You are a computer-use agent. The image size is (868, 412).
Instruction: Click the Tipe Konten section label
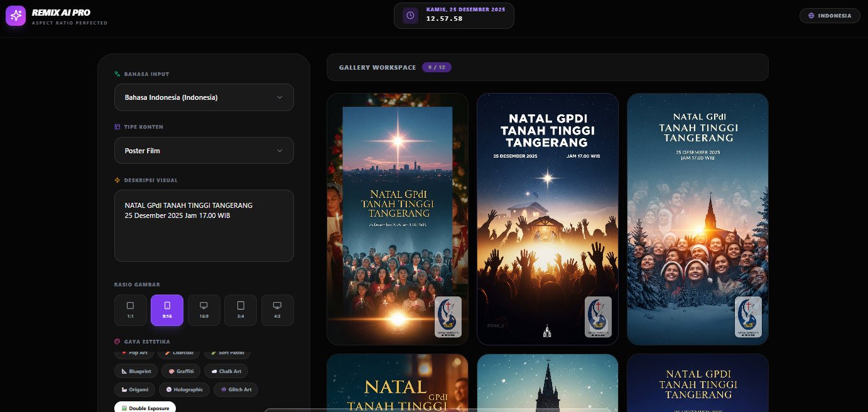coord(144,127)
